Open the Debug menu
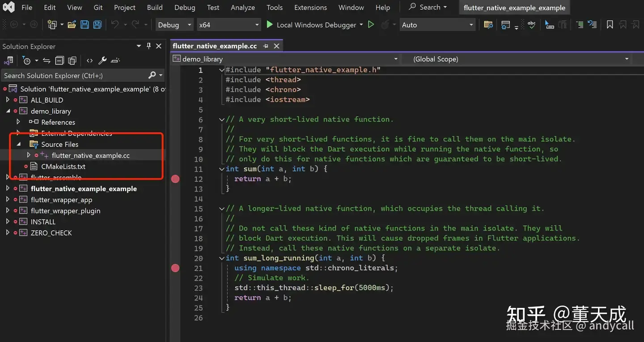 coord(184,8)
